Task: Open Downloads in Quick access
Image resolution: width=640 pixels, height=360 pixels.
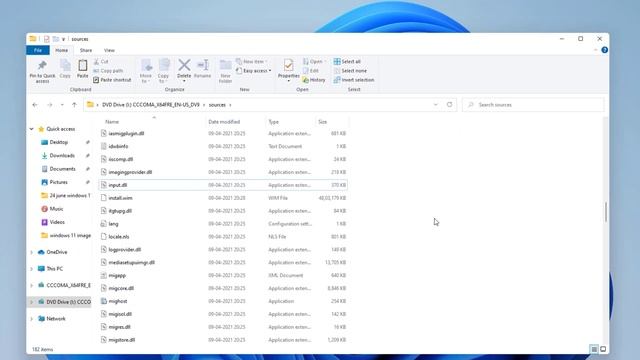Action: (62, 156)
